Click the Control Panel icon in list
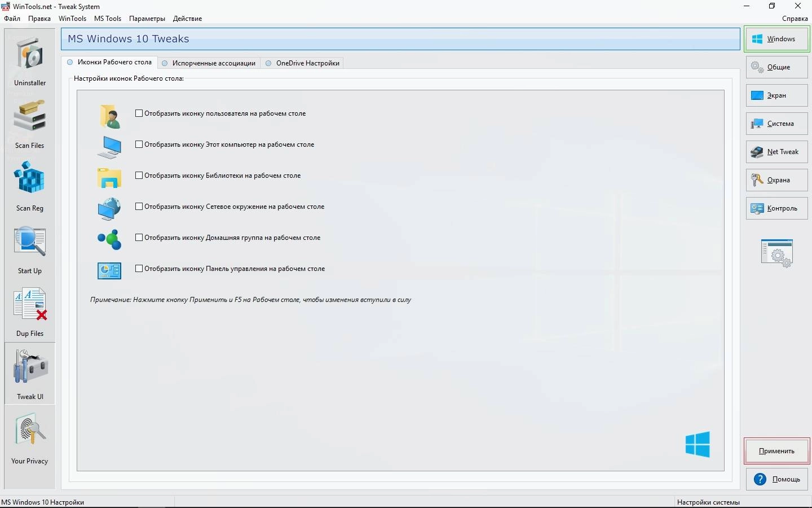This screenshot has height=508, width=812. [109, 271]
